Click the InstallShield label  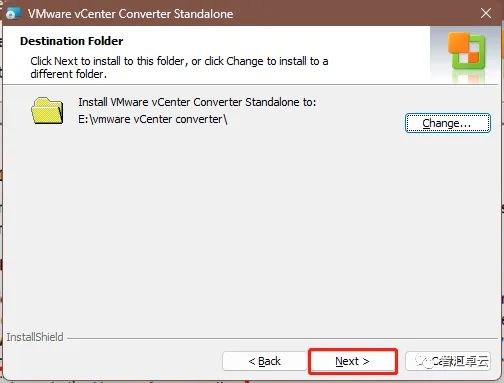click(x=35, y=337)
